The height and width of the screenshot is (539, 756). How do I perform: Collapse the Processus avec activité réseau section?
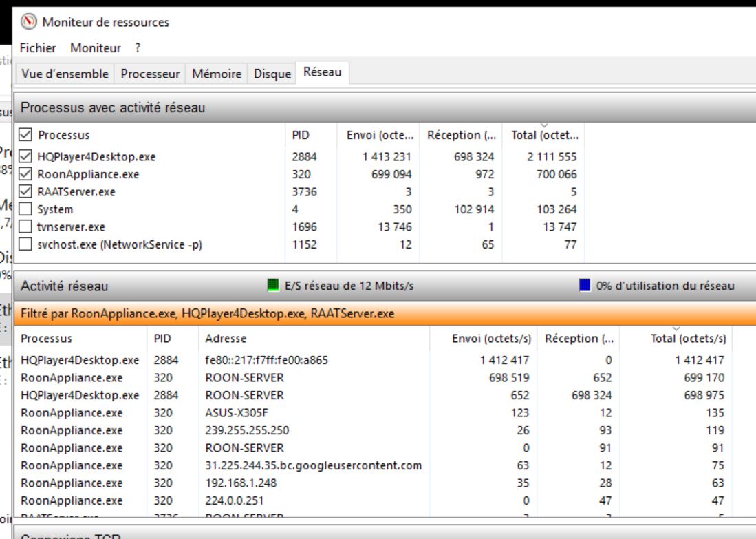pos(385,107)
